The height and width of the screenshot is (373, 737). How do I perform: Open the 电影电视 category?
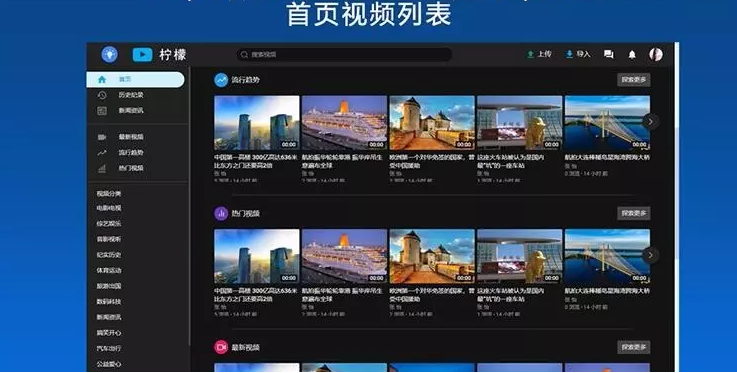click(x=109, y=208)
